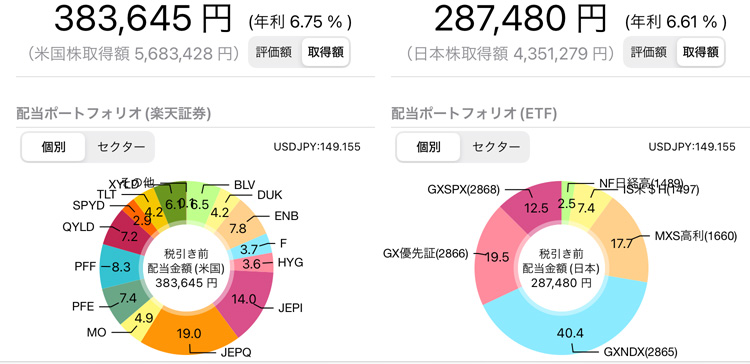
Task: Open セクター tab in Rakuten portfolio
Action: (x=121, y=147)
